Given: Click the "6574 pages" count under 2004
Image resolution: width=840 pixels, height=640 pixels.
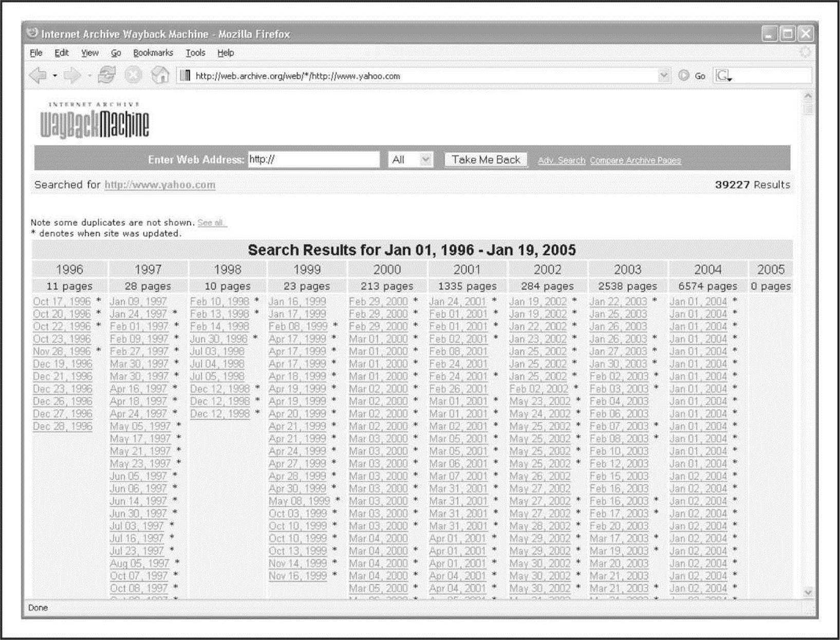Looking at the screenshot, I should (708, 286).
